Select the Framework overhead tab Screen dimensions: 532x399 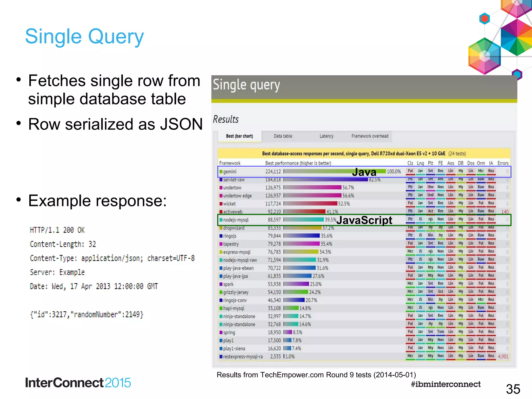tap(370, 136)
